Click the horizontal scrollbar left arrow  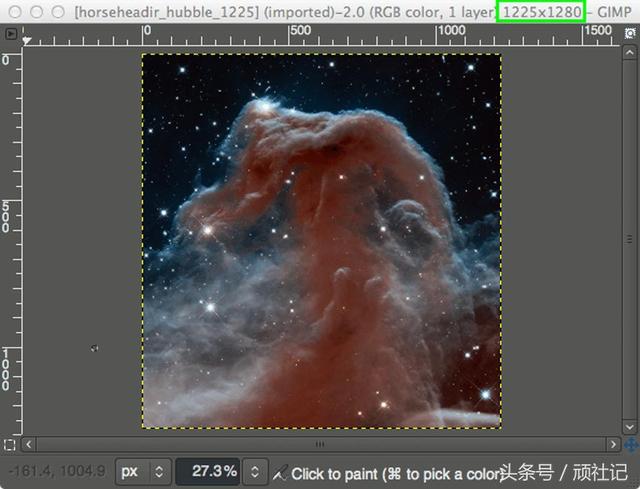(x=29, y=444)
